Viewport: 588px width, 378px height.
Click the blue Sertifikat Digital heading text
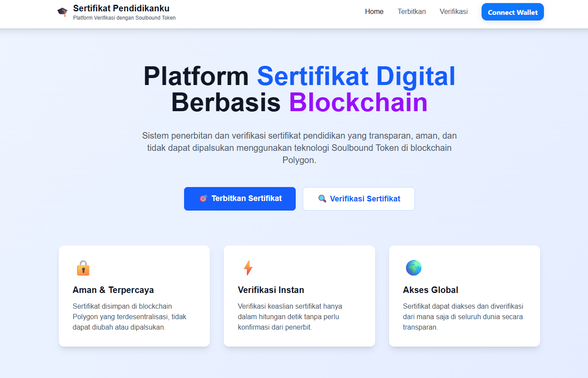356,76
